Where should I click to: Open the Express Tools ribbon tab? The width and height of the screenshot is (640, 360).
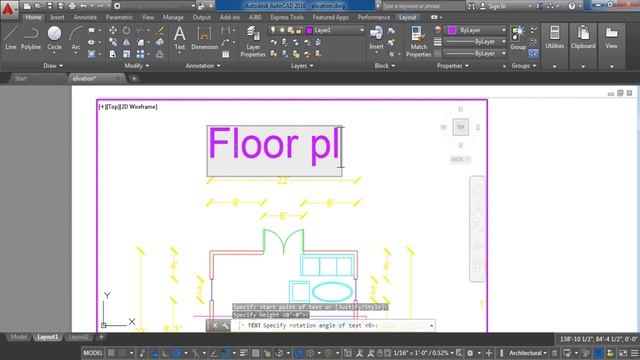click(287, 17)
